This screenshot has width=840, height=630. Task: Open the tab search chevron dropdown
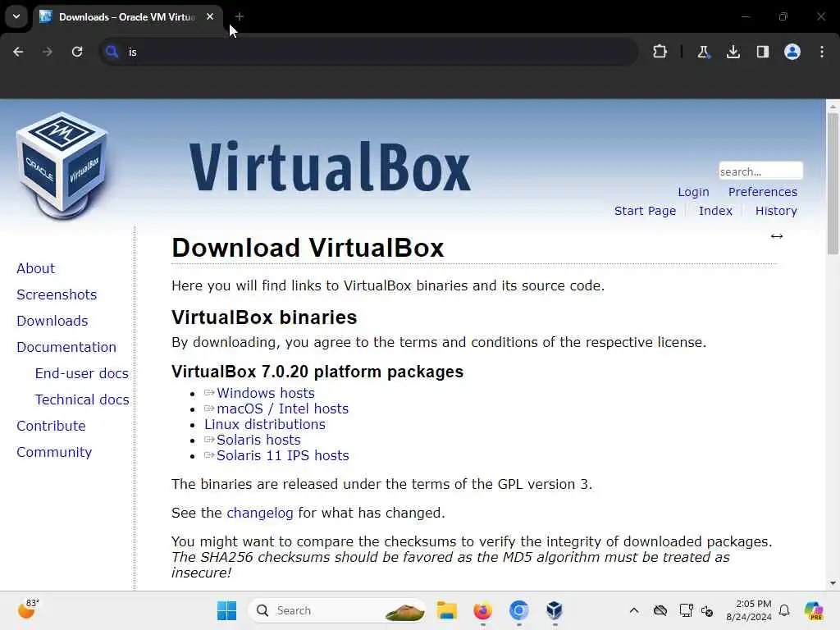16,16
